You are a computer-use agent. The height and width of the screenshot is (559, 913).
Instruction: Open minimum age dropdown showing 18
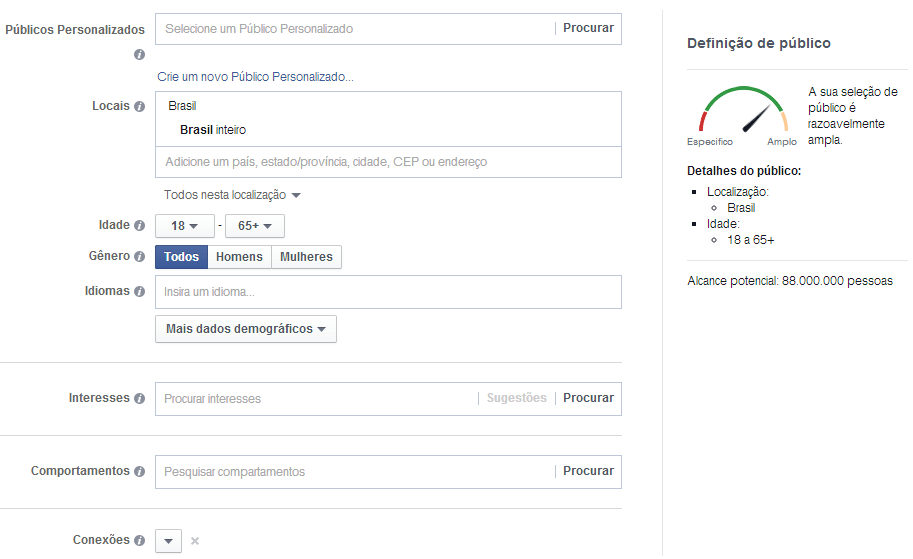185,226
